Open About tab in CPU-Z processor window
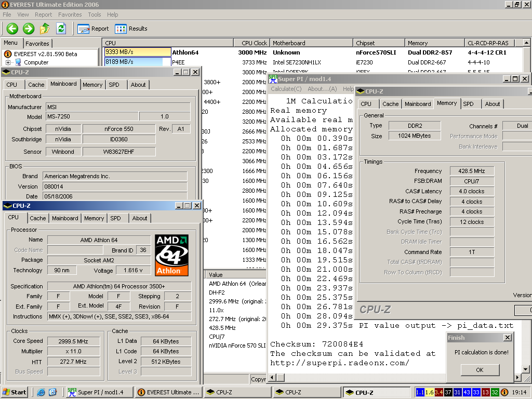The width and height of the screenshot is (532, 399). (140, 219)
